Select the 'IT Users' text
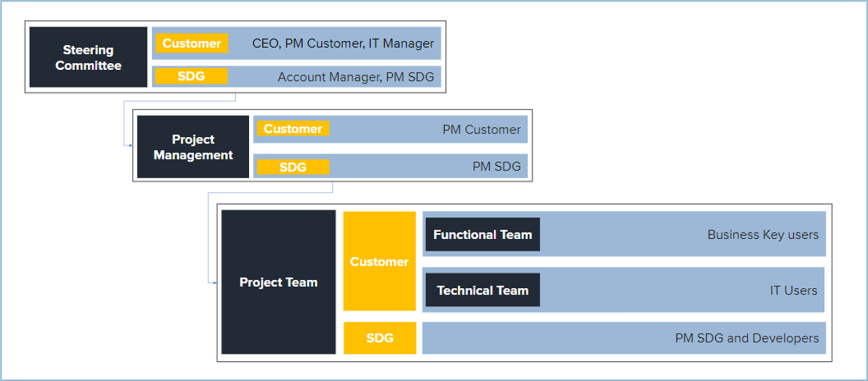The height and width of the screenshot is (381, 868). (x=793, y=291)
